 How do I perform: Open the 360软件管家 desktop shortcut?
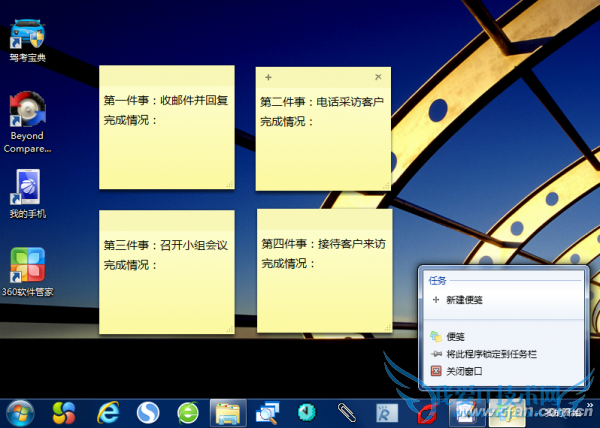27,272
